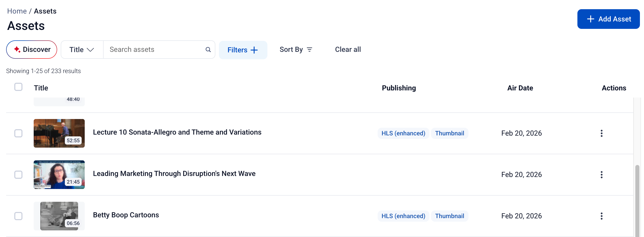Go to Home breadcrumb link
Viewport: 644px width, 237px height.
click(x=17, y=11)
